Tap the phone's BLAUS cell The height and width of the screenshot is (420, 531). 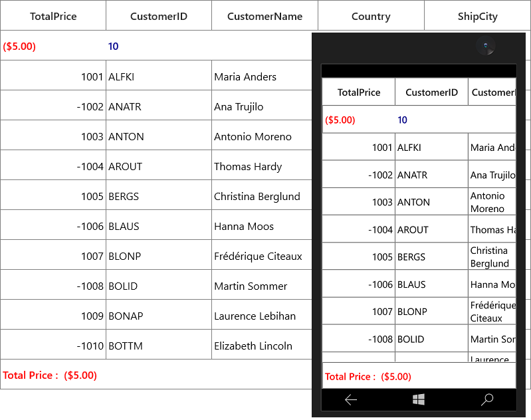[x=431, y=284]
